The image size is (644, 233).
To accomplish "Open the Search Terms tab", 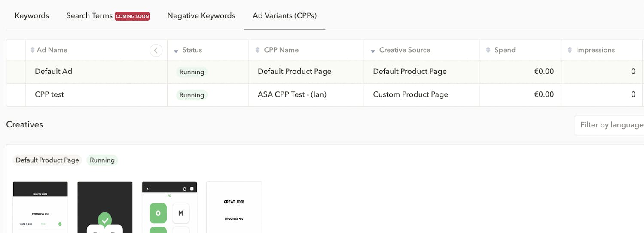I will click(x=89, y=16).
